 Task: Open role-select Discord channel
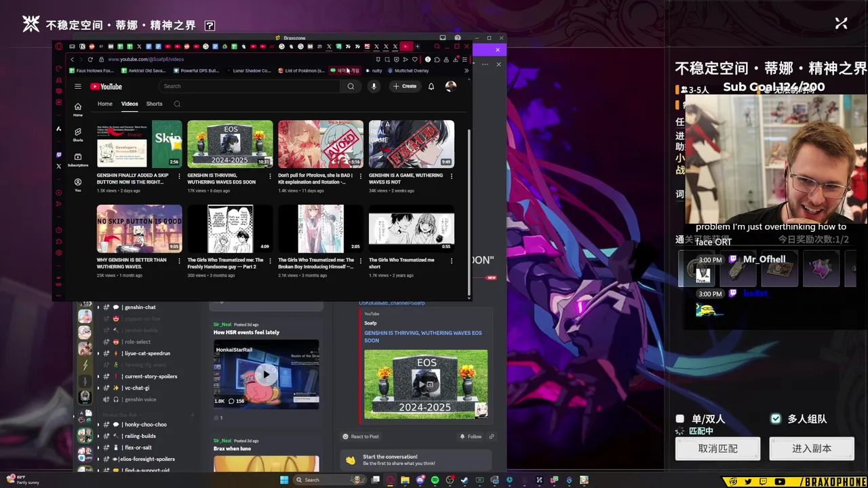tap(138, 342)
